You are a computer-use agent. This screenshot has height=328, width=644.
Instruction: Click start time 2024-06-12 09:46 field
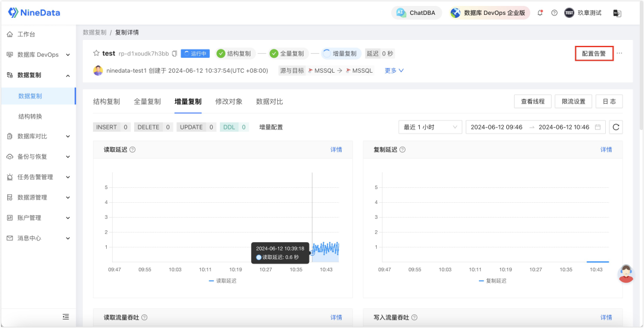pos(497,127)
